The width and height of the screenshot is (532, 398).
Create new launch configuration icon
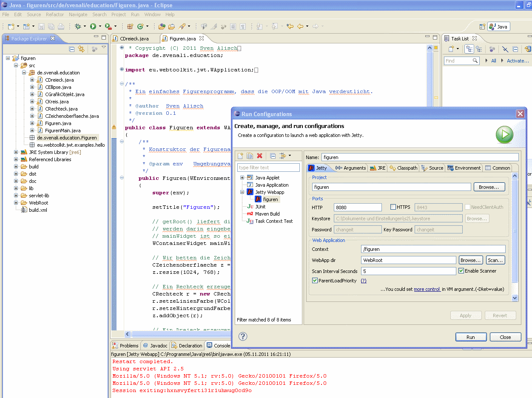coord(240,156)
